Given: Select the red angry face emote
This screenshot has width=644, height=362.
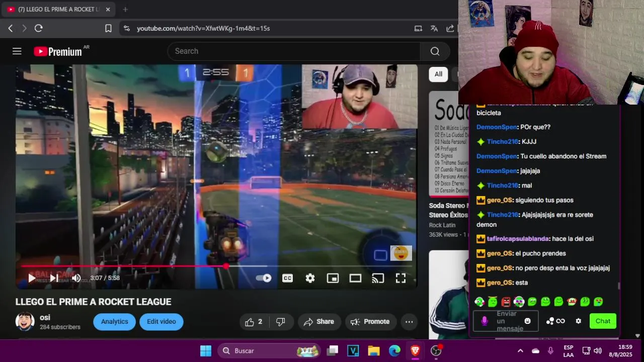Looking at the screenshot, I should point(506,302).
